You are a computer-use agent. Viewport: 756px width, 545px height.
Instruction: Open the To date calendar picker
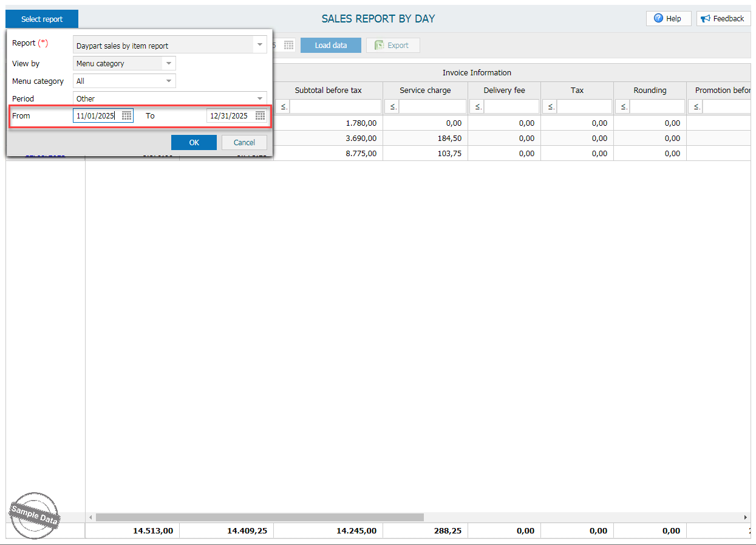click(260, 115)
